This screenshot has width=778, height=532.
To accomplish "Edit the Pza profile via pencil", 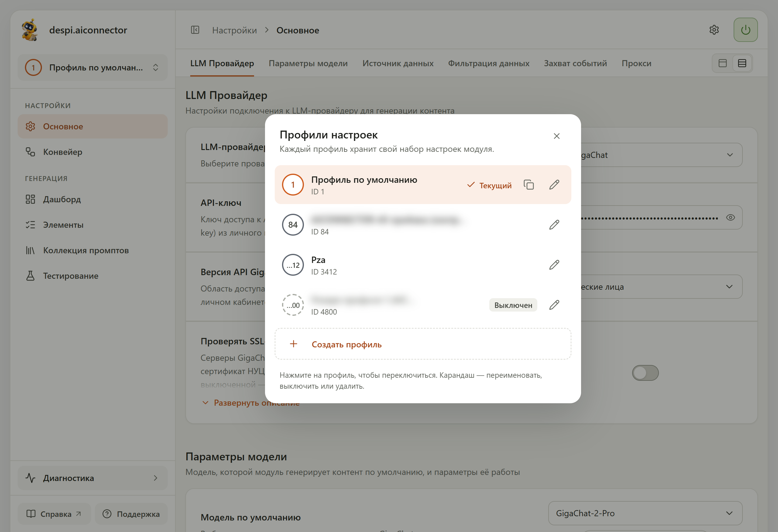I will [x=554, y=265].
